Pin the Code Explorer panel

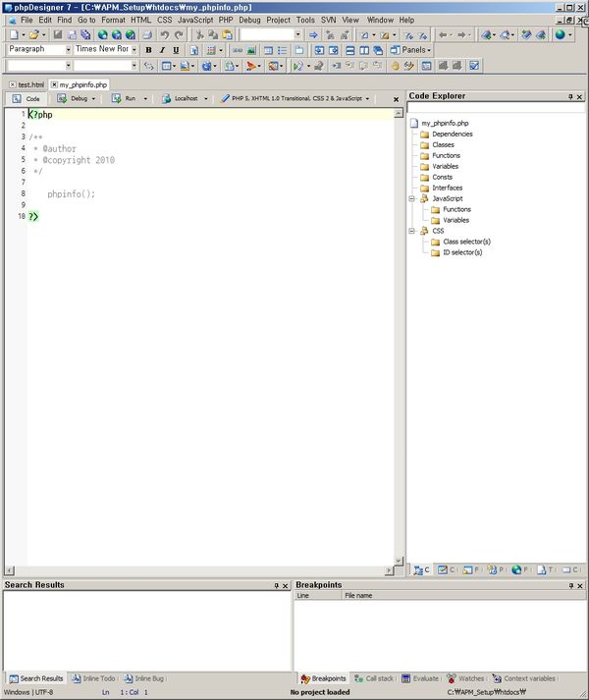570,97
